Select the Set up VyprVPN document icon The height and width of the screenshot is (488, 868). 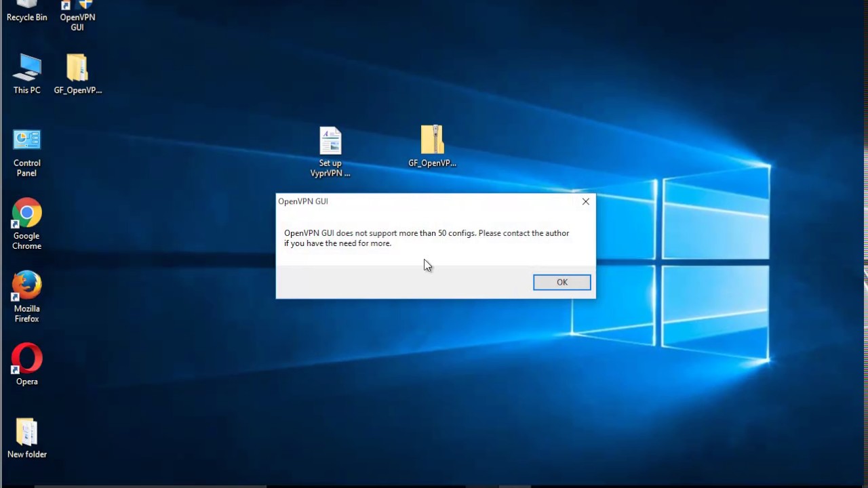[x=330, y=152]
